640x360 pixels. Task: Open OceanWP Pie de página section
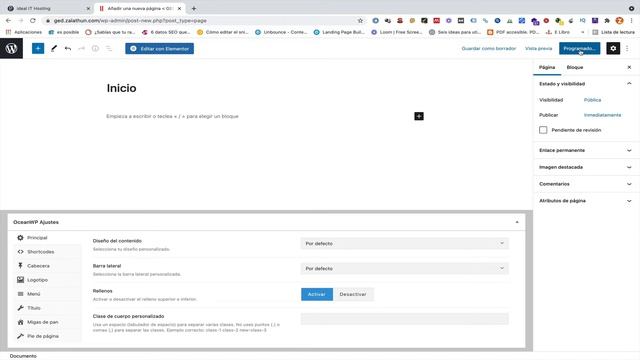(43, 336)
